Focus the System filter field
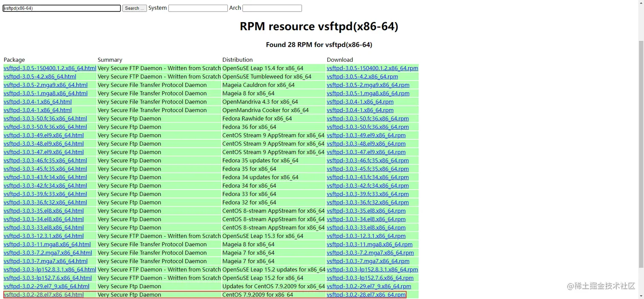This screenshot has height=299, width=644. 198,8
